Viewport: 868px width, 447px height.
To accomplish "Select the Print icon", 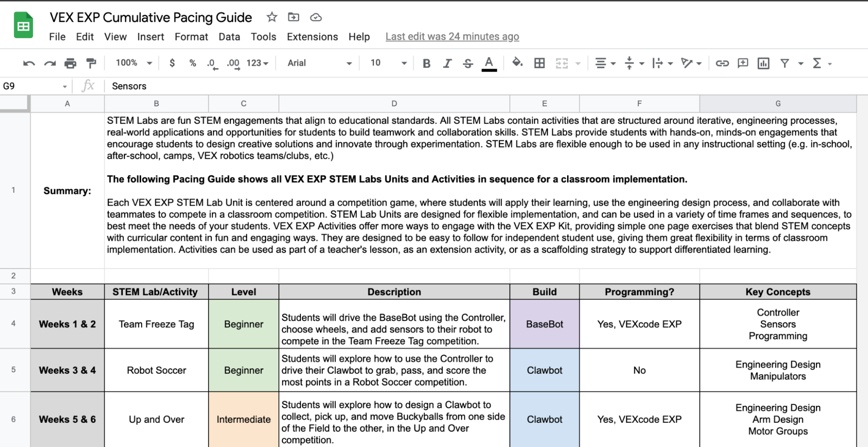I will point(69,63).
